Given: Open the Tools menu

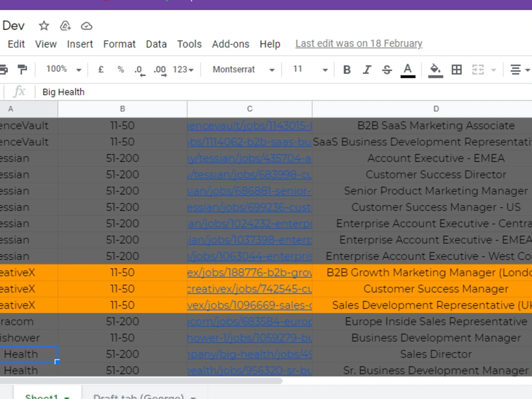Looking at the screenshot, I should point(189,44).
